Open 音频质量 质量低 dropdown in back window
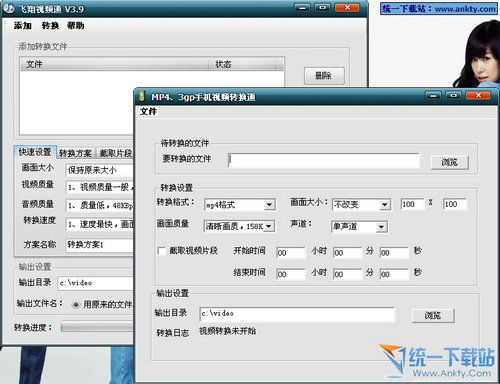Image resolution: width=500 pixels, height=384 pixels. tap(100, 206)
